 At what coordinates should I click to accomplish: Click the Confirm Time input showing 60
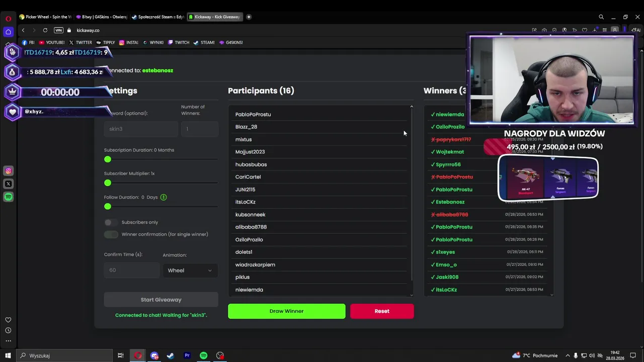pyautogui.click(x=132, y=270)
